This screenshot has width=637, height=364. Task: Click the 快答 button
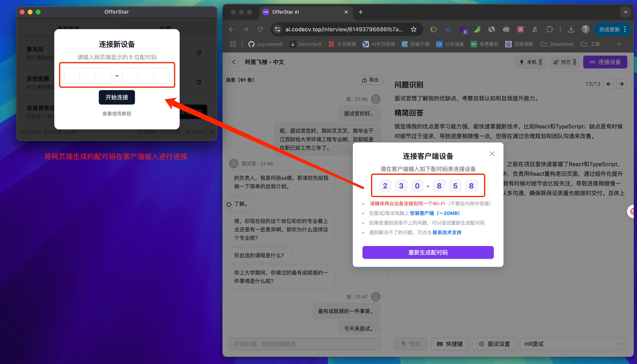click(x=411, y=344)
